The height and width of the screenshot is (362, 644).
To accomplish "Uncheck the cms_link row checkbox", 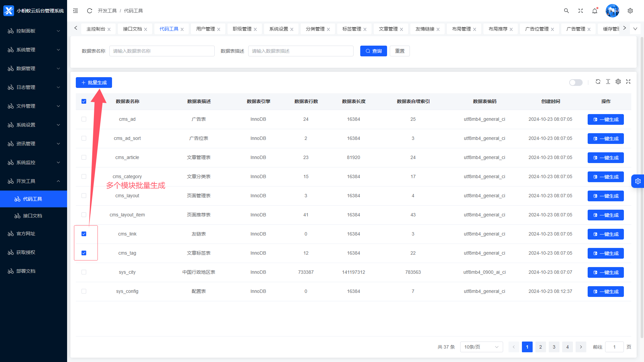I will click(x=84, y=234).
